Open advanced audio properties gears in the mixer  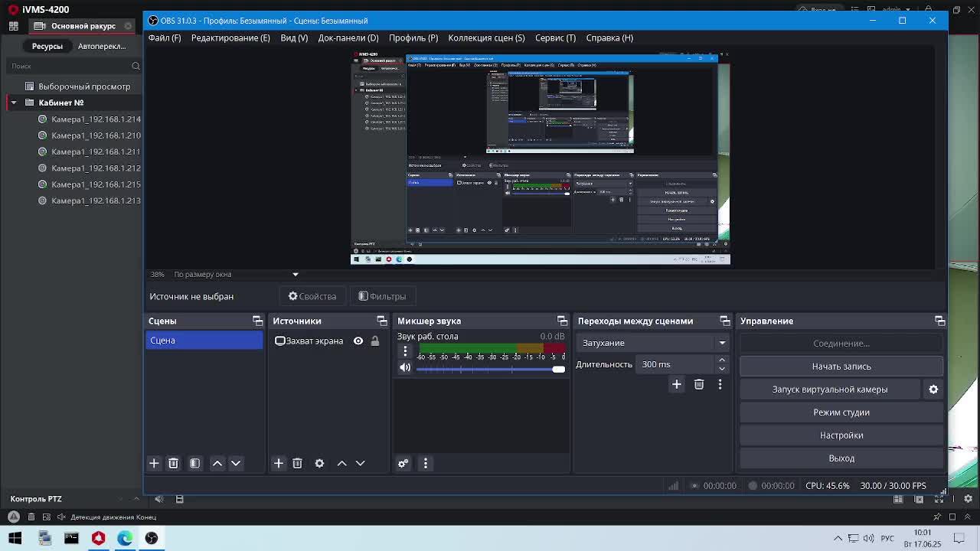(x=403, y=463)
